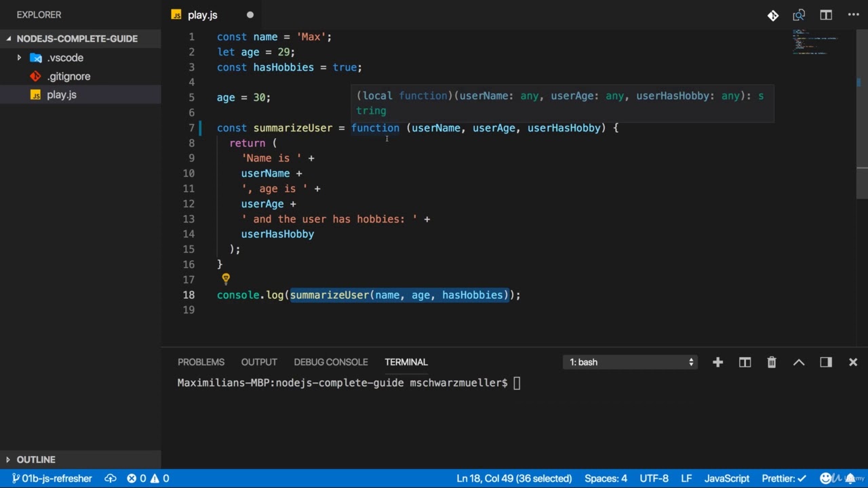This screenshot has height=488, width=868.
Task: Change file encoding via UTF-8
Action: pyautogui.click(x=654, y=479)
